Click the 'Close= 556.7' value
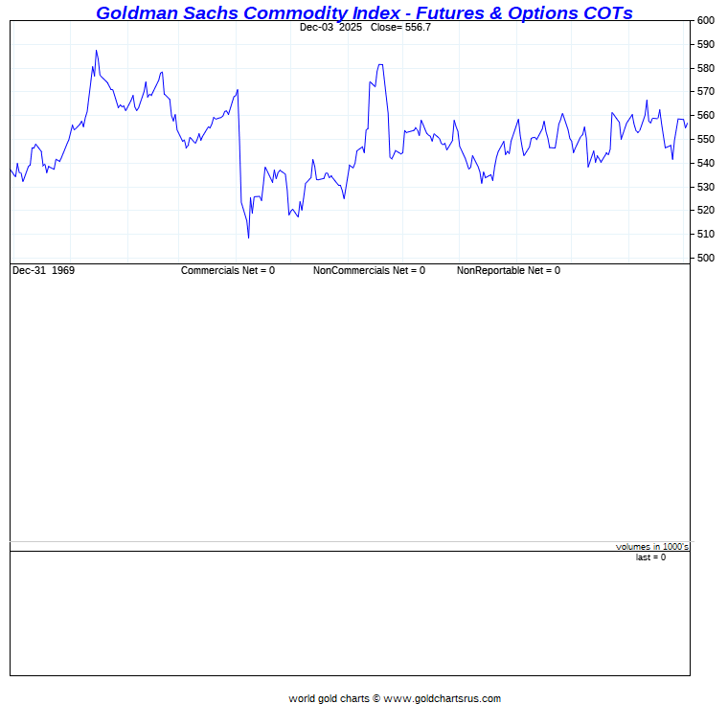 pos(400,28)
